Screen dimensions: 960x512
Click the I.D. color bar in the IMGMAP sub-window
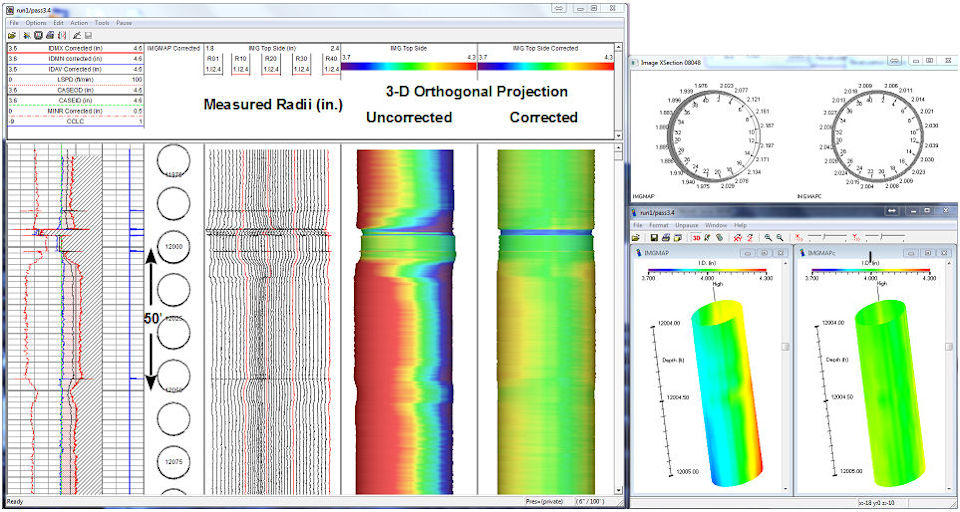707,269
